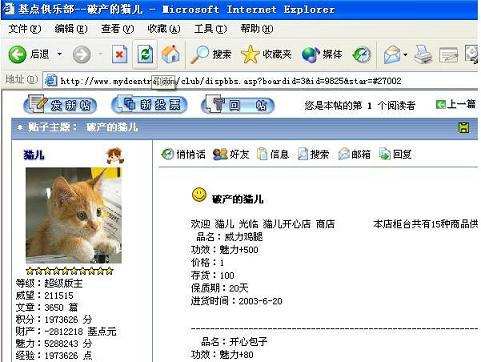Open the 文件(F) menu
This screenshot has height=362, width=481.
coord(25,29)
